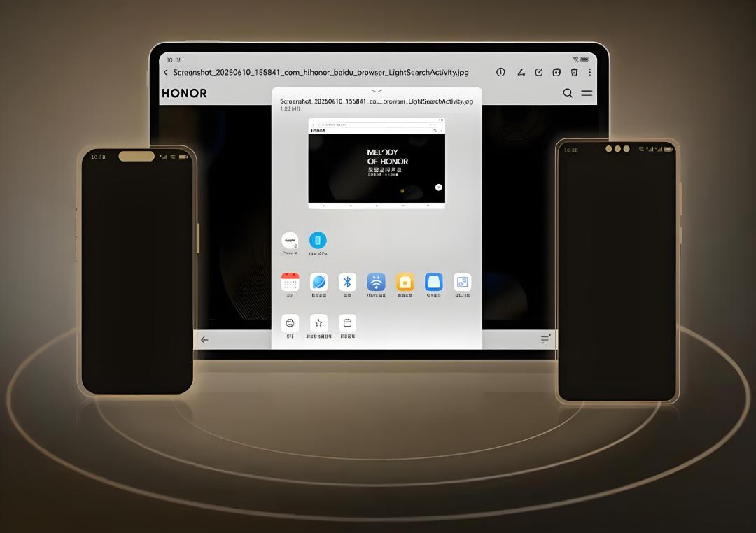Click the delete trash icon
The width and height of the screenshot is (756, 533).
574,72
